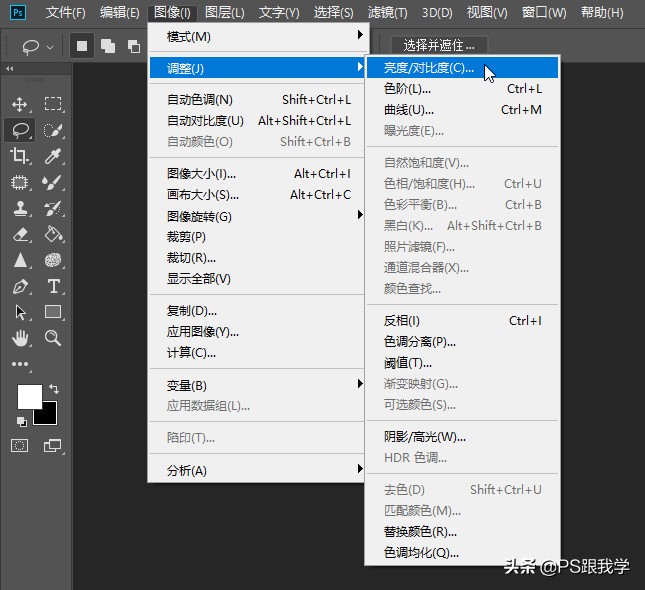Change the screen mode

click(52, 445)
